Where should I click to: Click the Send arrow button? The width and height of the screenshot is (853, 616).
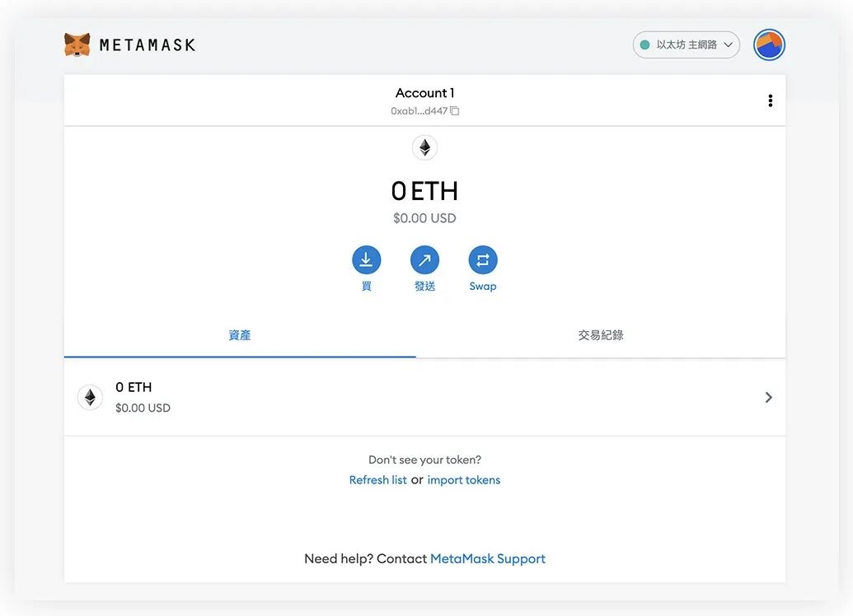[x=424, y=260]
